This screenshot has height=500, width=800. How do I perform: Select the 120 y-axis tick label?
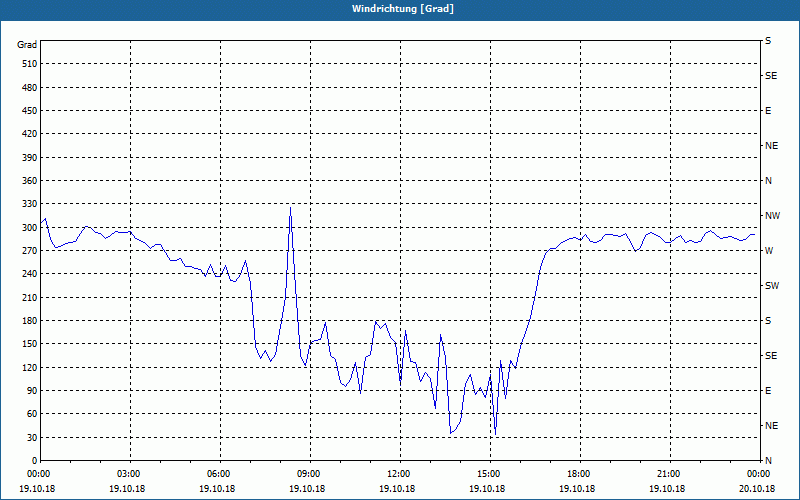point(29,367)
